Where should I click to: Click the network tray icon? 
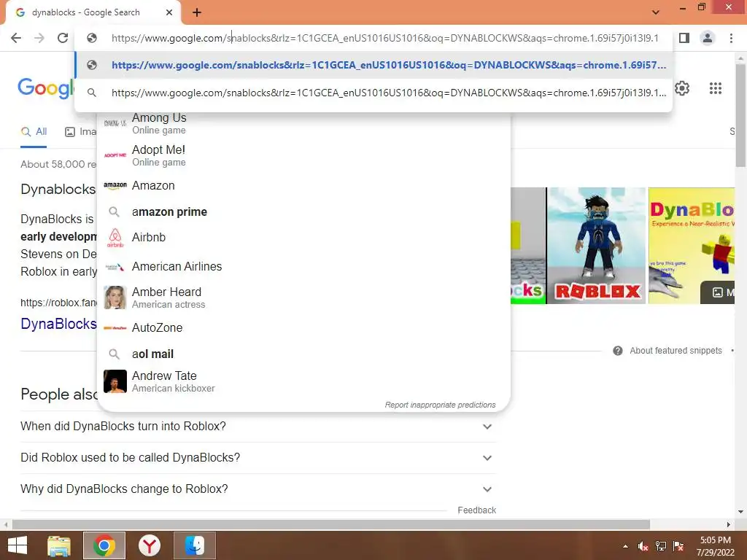pyautogui.click(x=661, y=546)
